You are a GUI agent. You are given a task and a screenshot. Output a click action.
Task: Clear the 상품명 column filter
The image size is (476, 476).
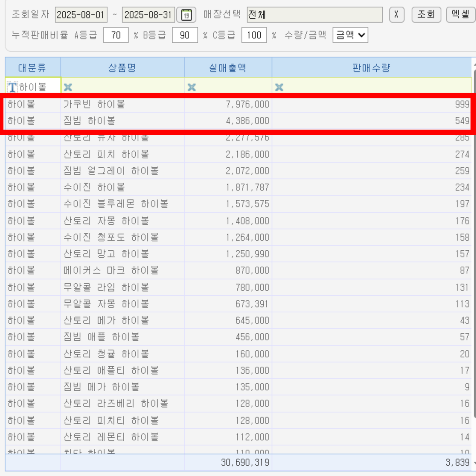coord(68,87)
